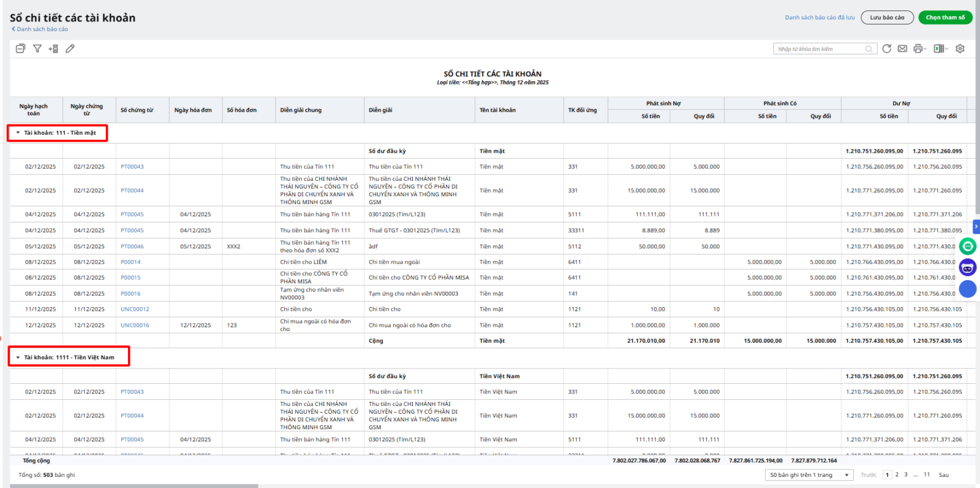Click the green chat support bubble
Viewport: 980px width, 488px height.
[968, 246]
